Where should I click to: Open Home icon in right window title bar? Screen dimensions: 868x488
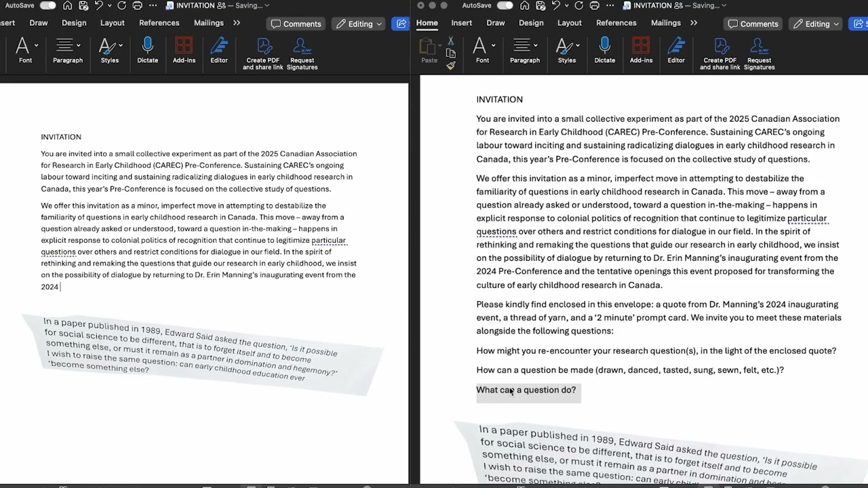click(x=524, y=5)
